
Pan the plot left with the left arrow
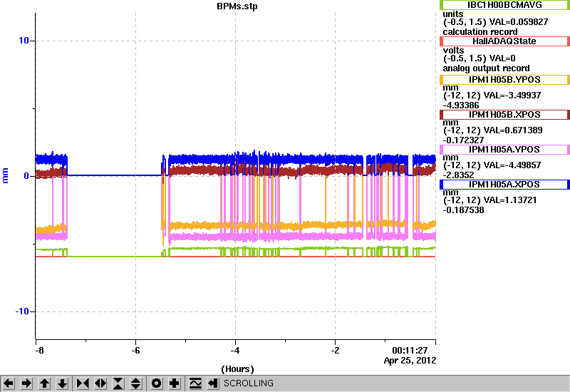(9, 383)
